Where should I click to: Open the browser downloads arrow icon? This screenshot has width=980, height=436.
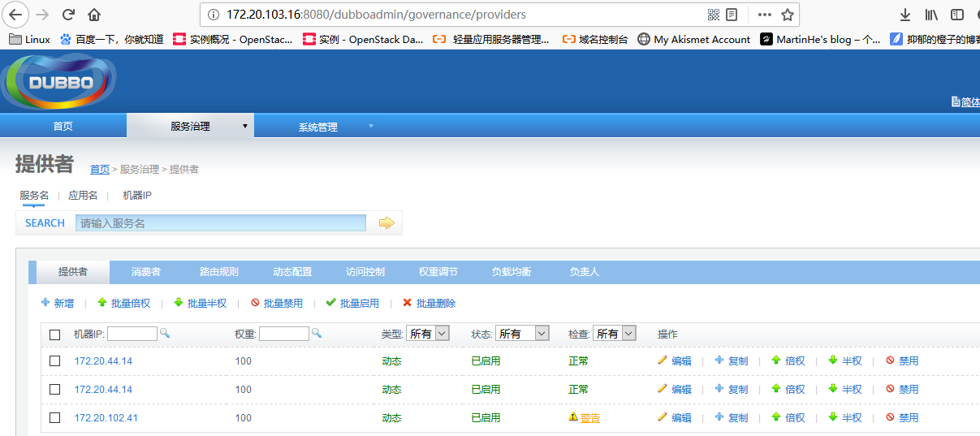[905, 15]
